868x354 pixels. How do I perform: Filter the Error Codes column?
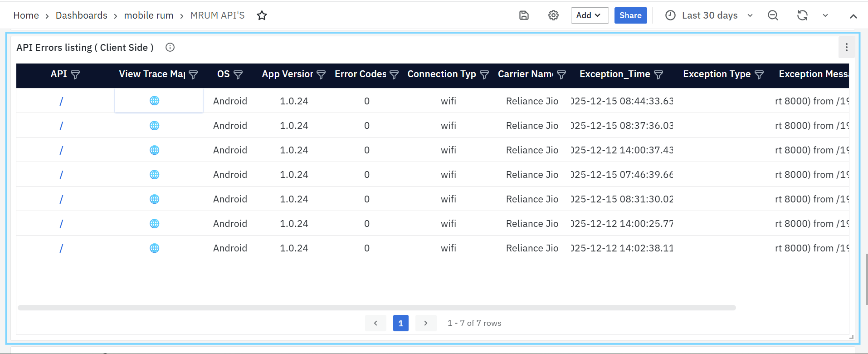[394, 75]
